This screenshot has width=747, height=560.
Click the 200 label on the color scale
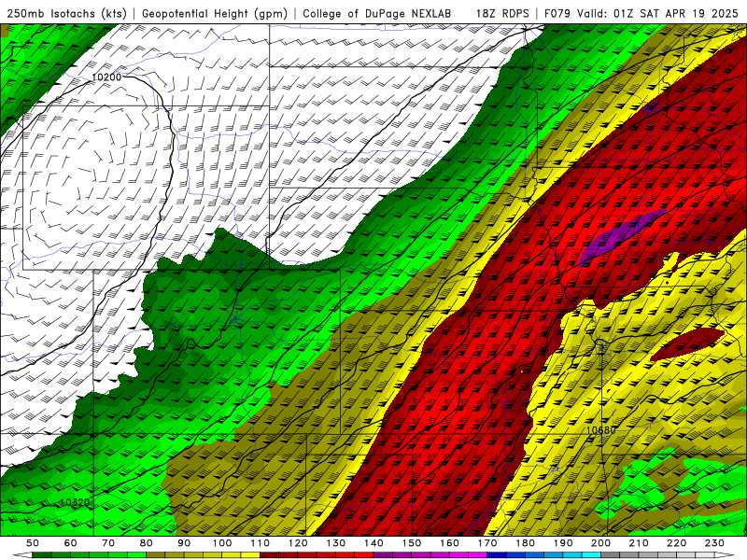coord(600,543)
